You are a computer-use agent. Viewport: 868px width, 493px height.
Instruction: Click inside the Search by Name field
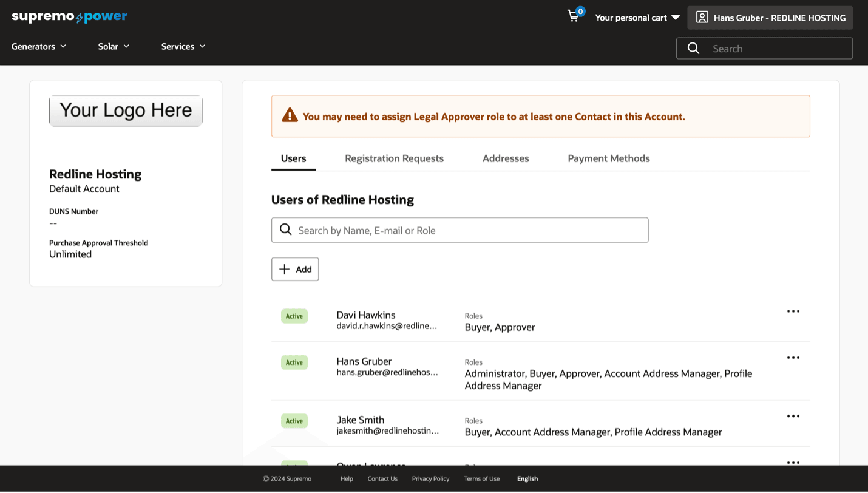click(459, 229)
